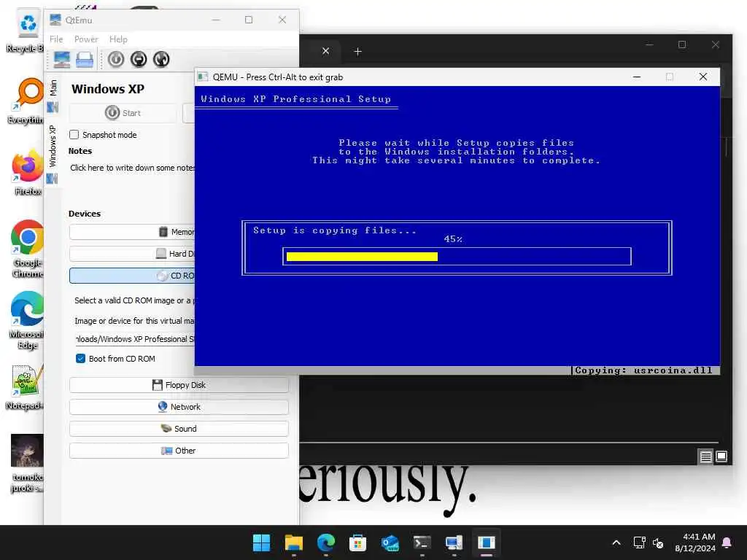Open Outlook from the taskbar
Image resolution: width=747 pixels, height=560 pixels.
(x=390, y=542)
